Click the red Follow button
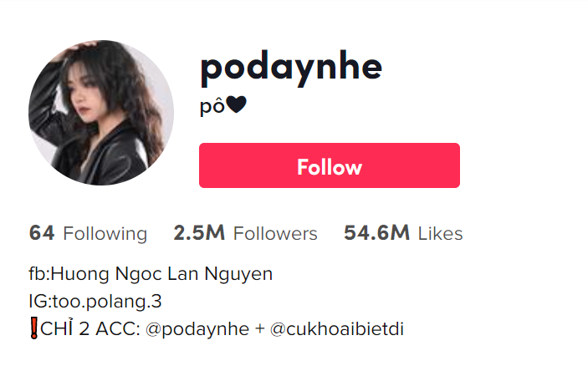 (330, 165)
